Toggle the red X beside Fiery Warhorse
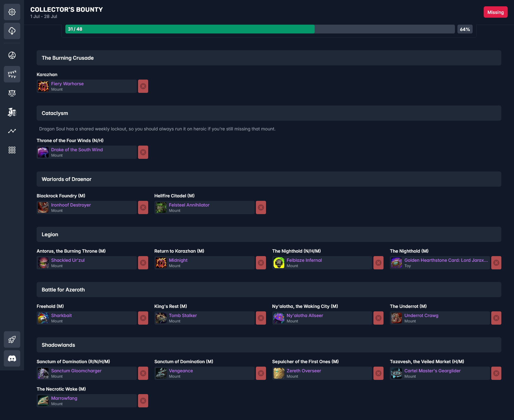 (143, 86)
